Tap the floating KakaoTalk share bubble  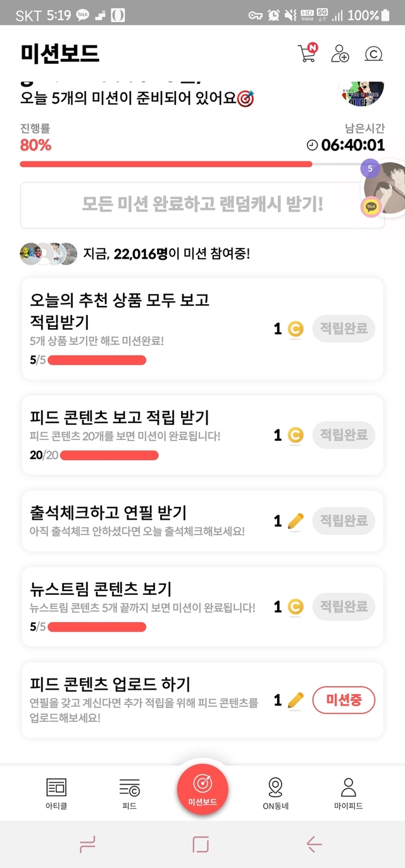[x=371, y=207]
